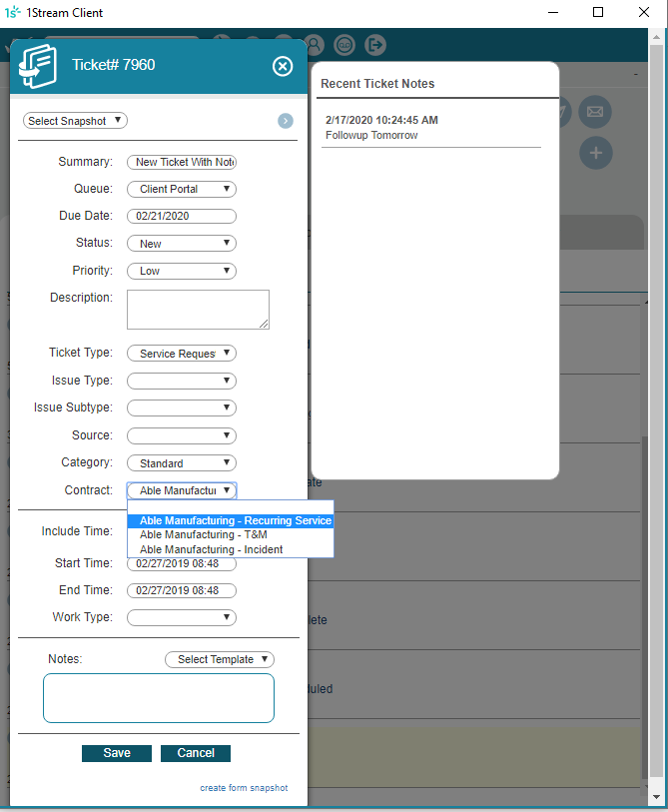The height and width of the screenshot is (812, 668).
Task: Open the Category dropdown showing Standard
Action: (x=182, y=463)
